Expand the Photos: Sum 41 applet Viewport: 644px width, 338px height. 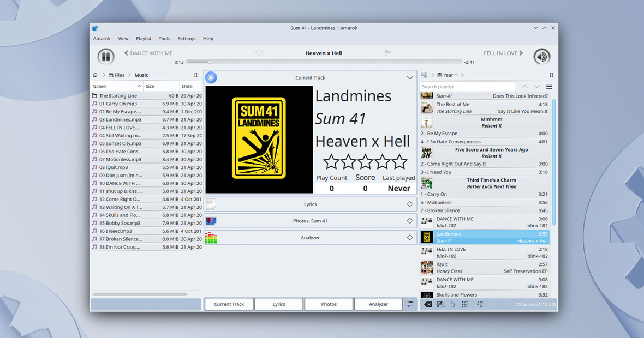(x=409, y=221)
